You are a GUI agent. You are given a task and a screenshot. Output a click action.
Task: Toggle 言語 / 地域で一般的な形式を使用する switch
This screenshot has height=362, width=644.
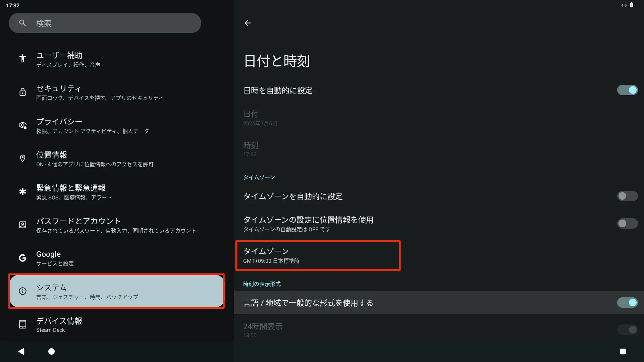[627, 303]
